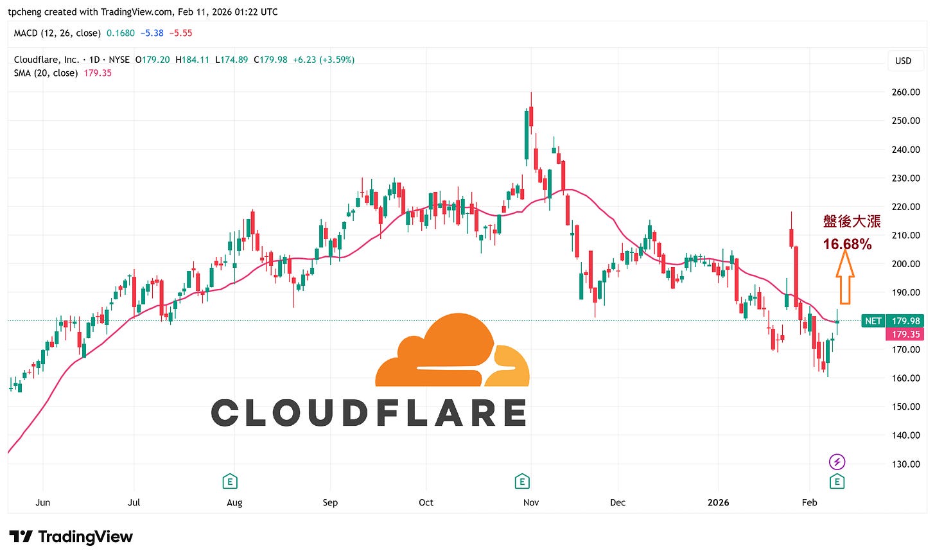Viewport: 935px width, 560px height.
Task: Select the SMA (20, close) indicator legend
Action: tap(46, 73)
